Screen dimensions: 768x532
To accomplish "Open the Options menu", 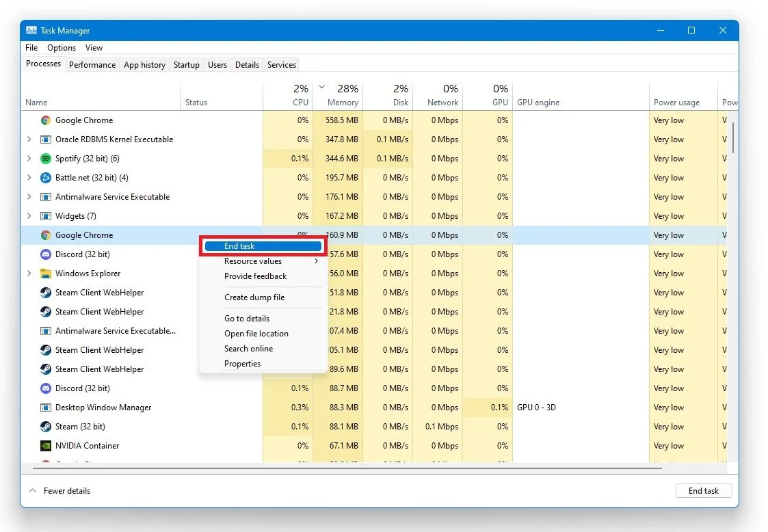I will coord(62,48).
